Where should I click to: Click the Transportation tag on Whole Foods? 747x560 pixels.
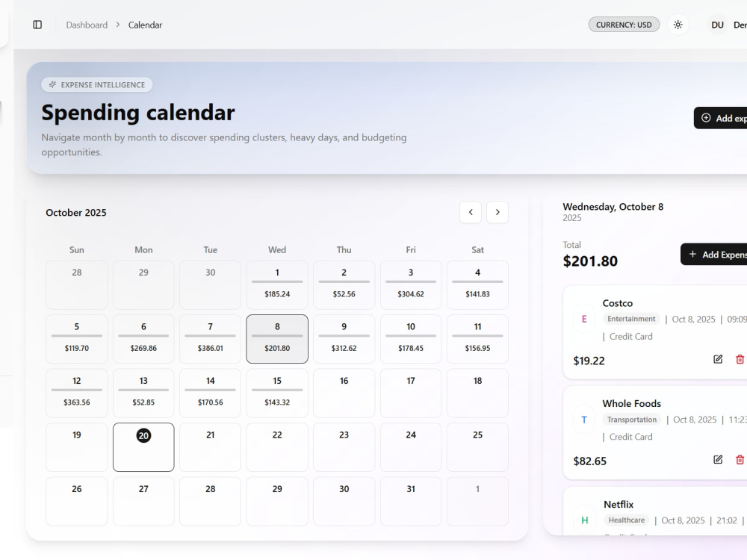(x=632, y=419)
